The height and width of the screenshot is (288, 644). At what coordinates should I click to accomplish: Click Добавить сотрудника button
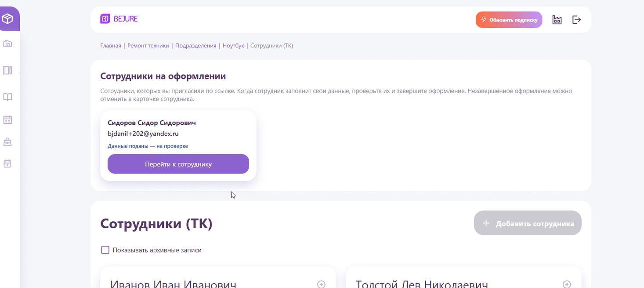pos(528,223)
